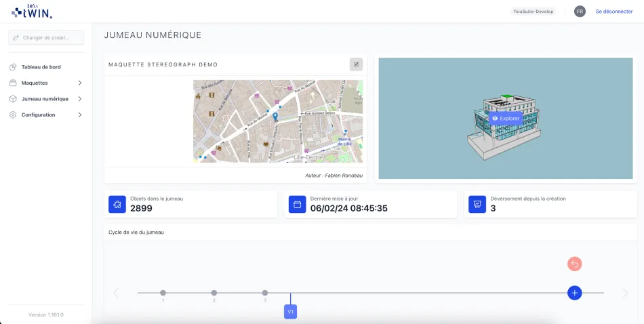Select the V1 marker on lifecycle timeline

point(290,312)
